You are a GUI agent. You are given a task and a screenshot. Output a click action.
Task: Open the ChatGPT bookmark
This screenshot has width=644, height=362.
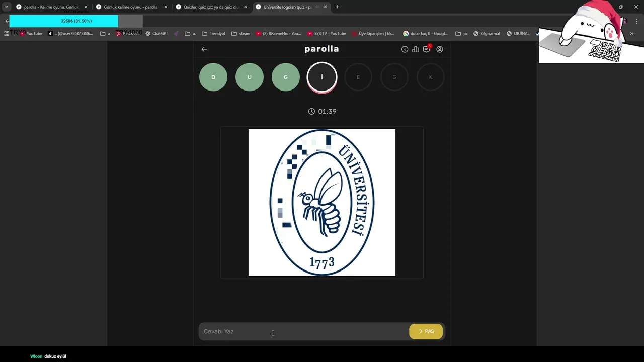point(156,34)
